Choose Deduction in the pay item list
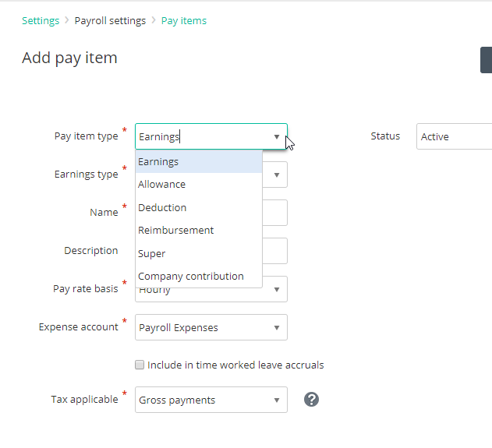Viewport: 492px width, 448px height. [x=199, y=207]
